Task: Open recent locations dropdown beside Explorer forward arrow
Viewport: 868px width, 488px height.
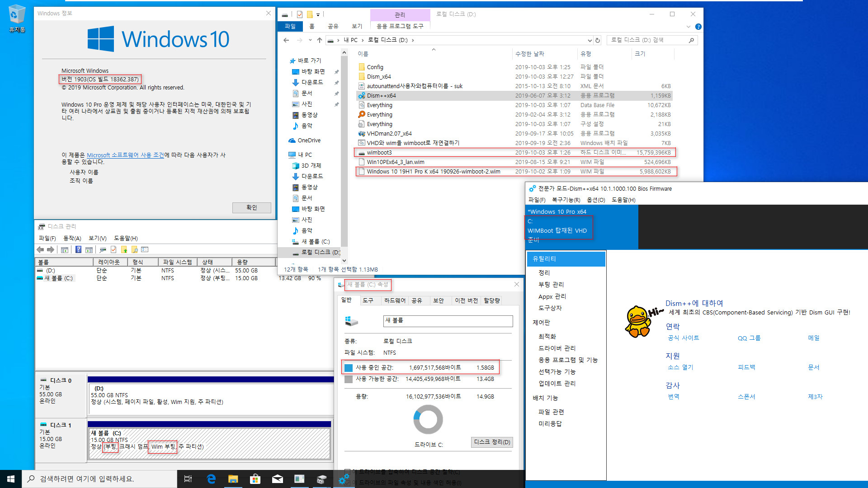Action: coord(310,40)
